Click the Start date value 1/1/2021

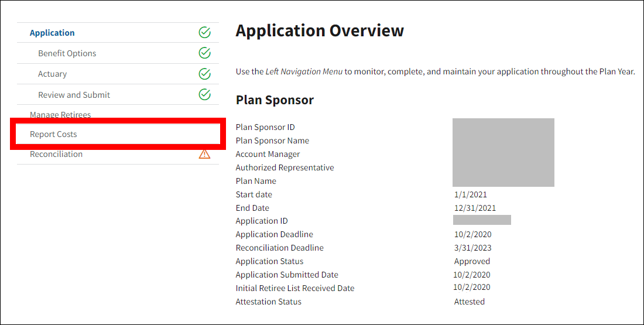coord(470,194)
